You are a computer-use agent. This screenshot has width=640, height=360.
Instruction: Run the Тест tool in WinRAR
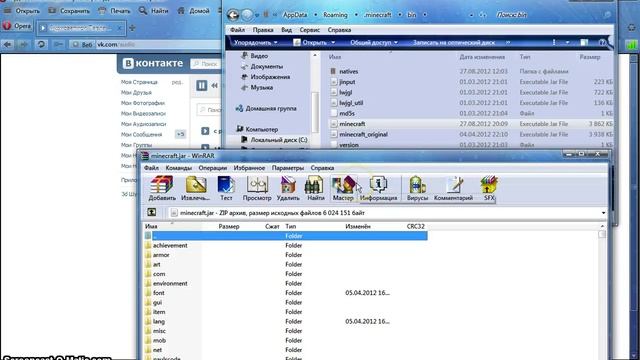click(x=226, y=188)
